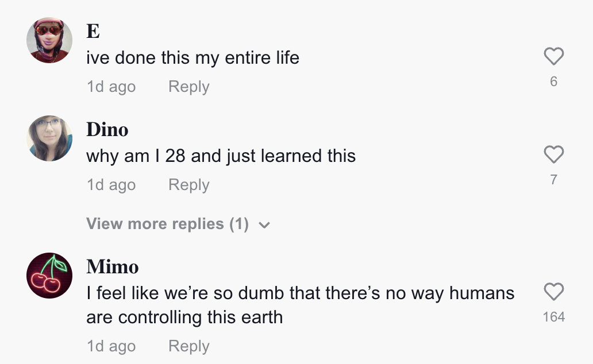Click the 164 like count
Image resolution: width=593 pixels, height=364 pixels.
(x=553, y=317)
